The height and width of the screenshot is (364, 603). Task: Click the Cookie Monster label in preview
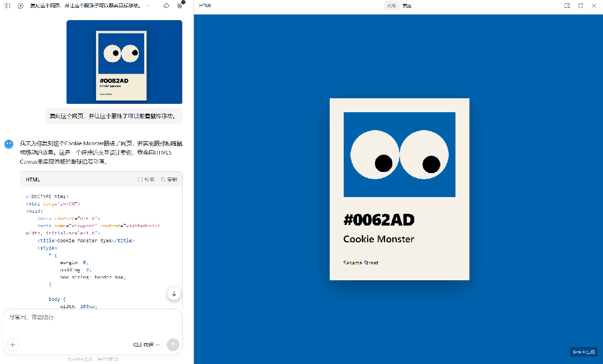tap(378, 239)
